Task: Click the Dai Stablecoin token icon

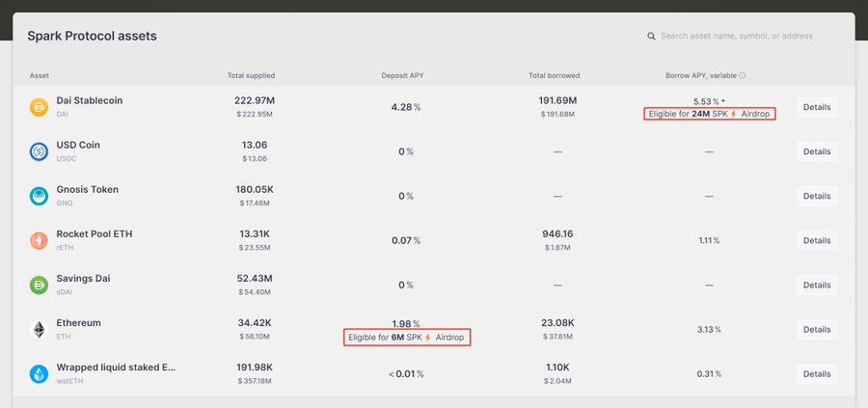Action: (39, 107)
